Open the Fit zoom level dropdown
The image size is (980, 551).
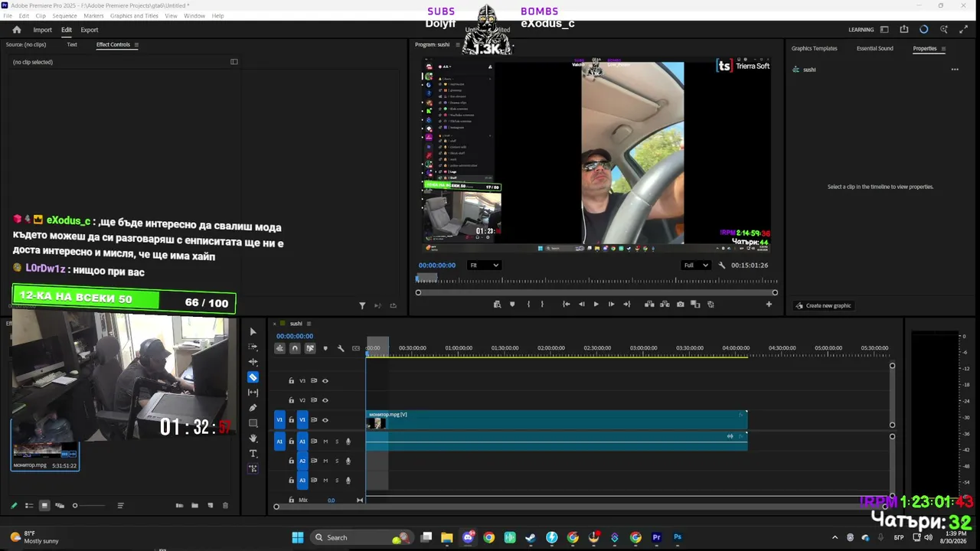484,266
